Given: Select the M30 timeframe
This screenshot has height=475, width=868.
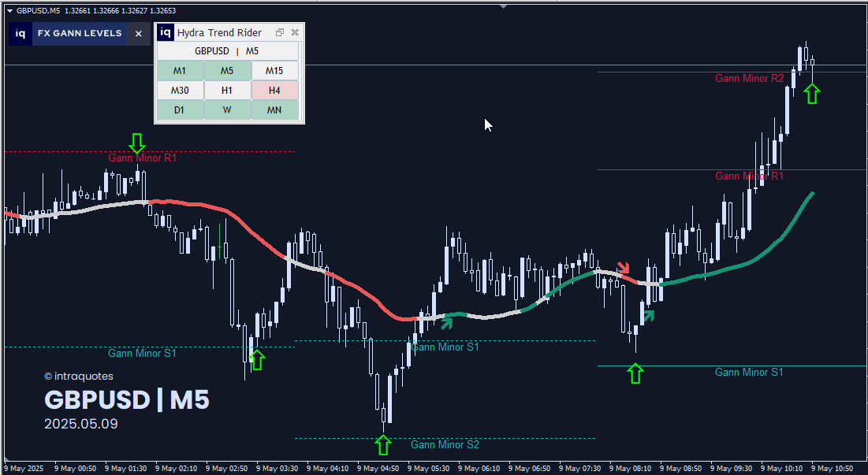Looking at the screenshot, I should click(180, 90).
